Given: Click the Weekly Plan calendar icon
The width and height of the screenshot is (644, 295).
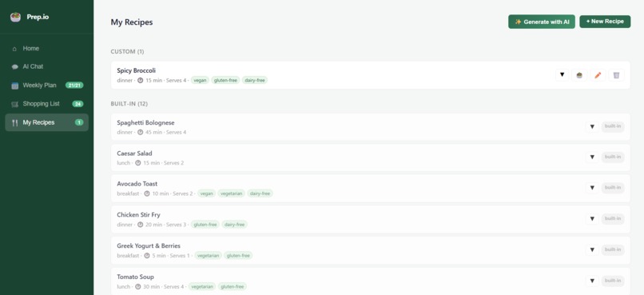Looking at the screenshot, I should click(15, 86).
